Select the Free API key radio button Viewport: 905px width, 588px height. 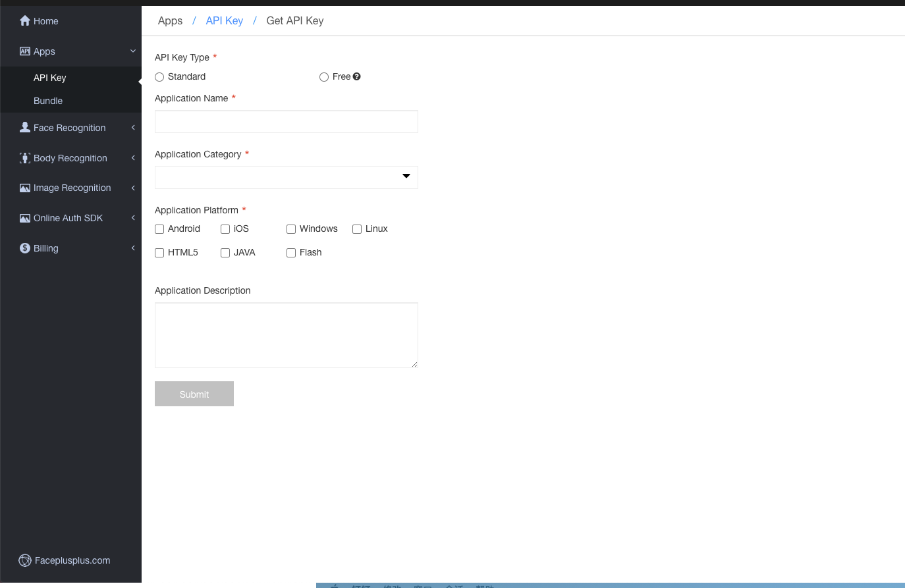[x=324, y=77]
